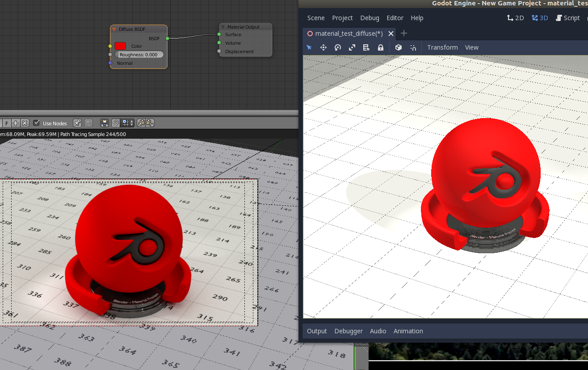The image size is (588, 370).
Task: Select the Godot Select Mode arrow tool
Action: [309, 47]
